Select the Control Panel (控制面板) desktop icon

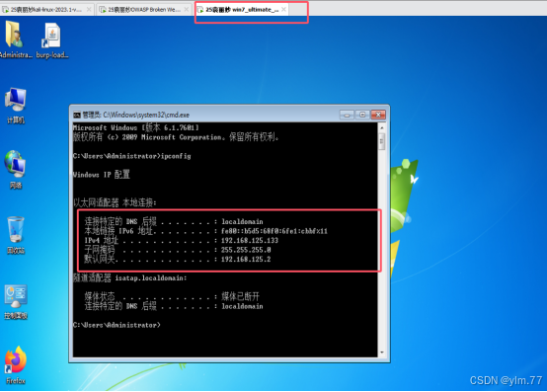point(16,302)
